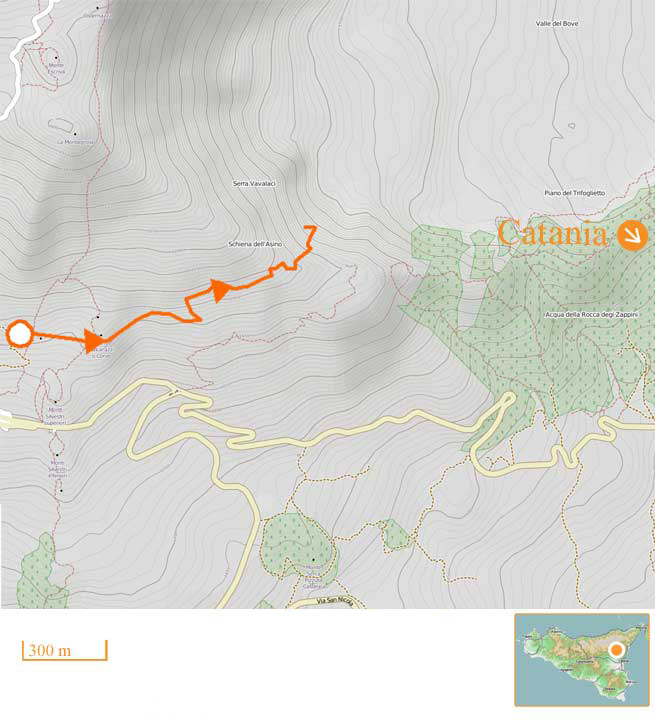Image resolution: width=655 pixels, height=725 pixels.
Task: Select the Serra Vavalaci place label
Action: click(254, 184)
